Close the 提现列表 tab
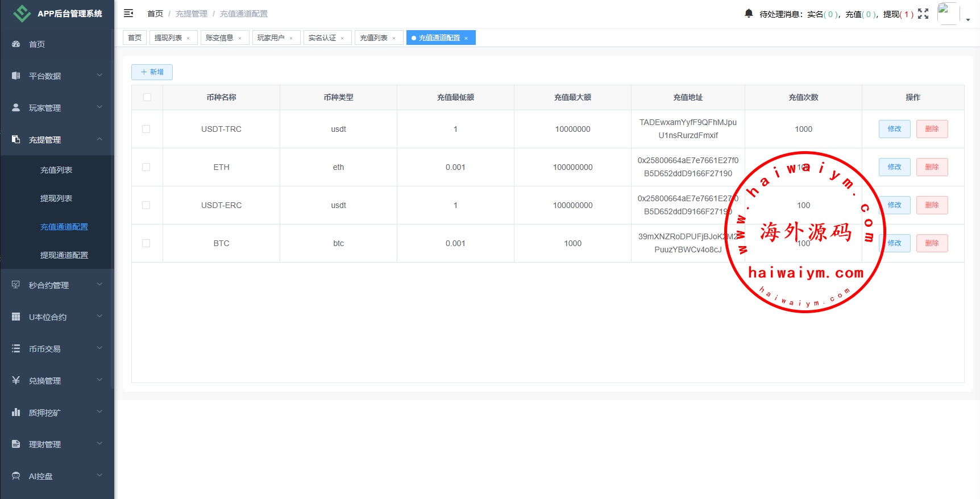 pos(188,38)
